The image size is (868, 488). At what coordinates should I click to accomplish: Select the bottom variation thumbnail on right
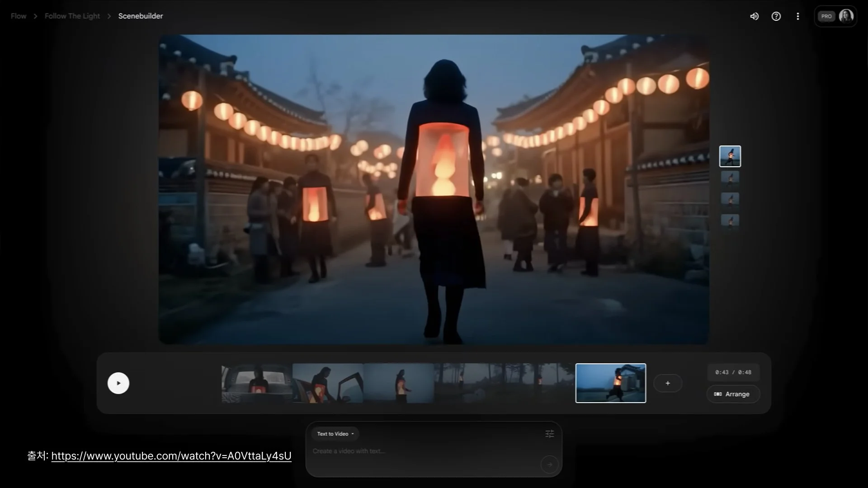730,221
